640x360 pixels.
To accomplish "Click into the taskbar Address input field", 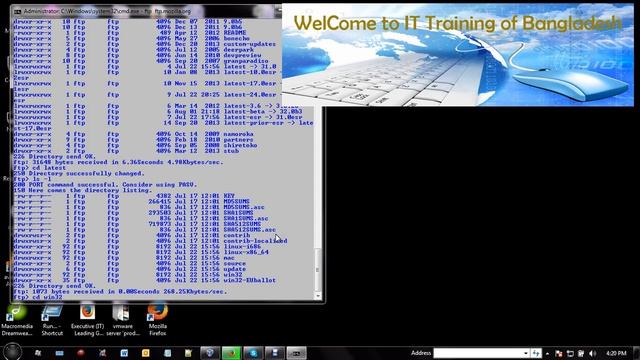I will [478, 353].
